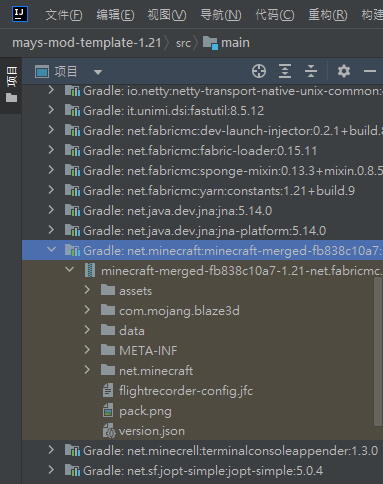383x484 pixels.
Task: Expand the META-INF folder
Action: [x=87, y=350]
